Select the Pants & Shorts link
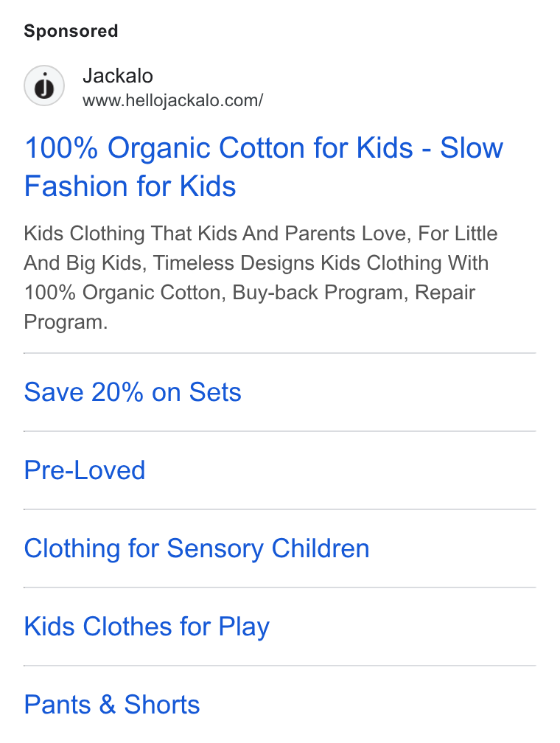The image size is (560, 743). pyautogui.click(x=112, y=704)
